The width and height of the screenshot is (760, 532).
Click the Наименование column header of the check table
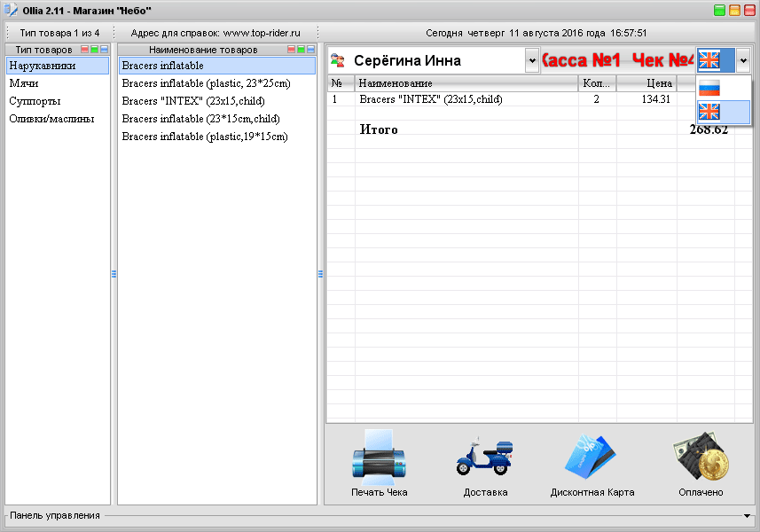466,83
